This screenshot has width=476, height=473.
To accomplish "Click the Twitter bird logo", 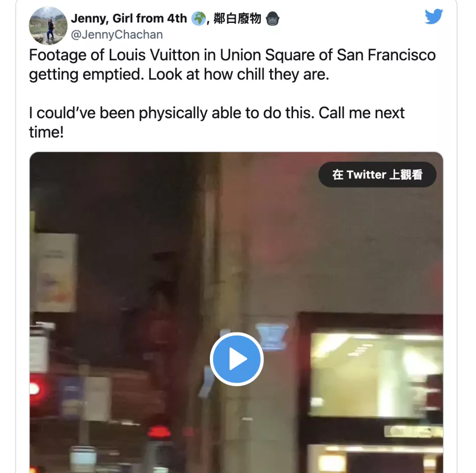I will tap(434, 16).
